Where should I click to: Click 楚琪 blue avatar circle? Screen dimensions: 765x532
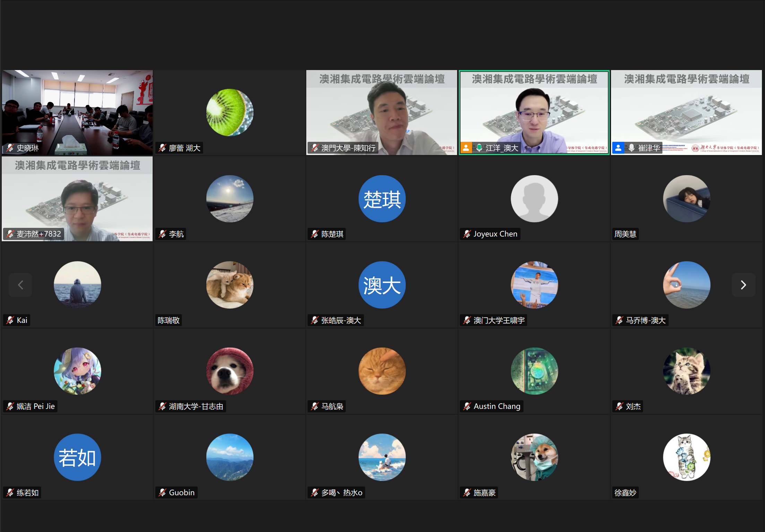pyautogui.click(x=382, y=199)
